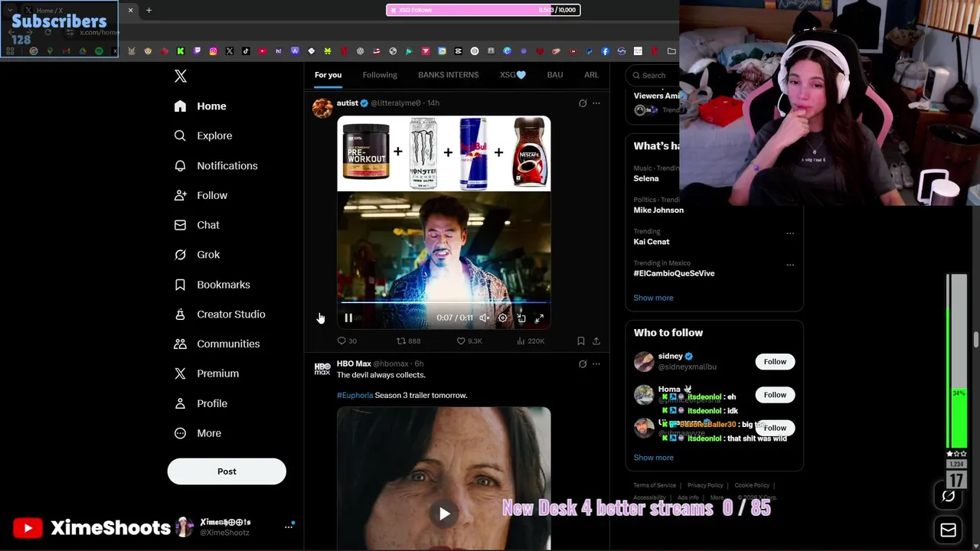
Task: Open more options on HBO Max post
Action: pyautogui.click(x=596, y=364)
